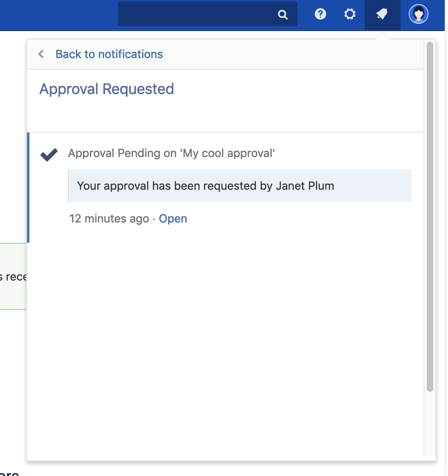The image size is (448, 476).
Task: Open the settings gear menu
Action: point(349,14)
